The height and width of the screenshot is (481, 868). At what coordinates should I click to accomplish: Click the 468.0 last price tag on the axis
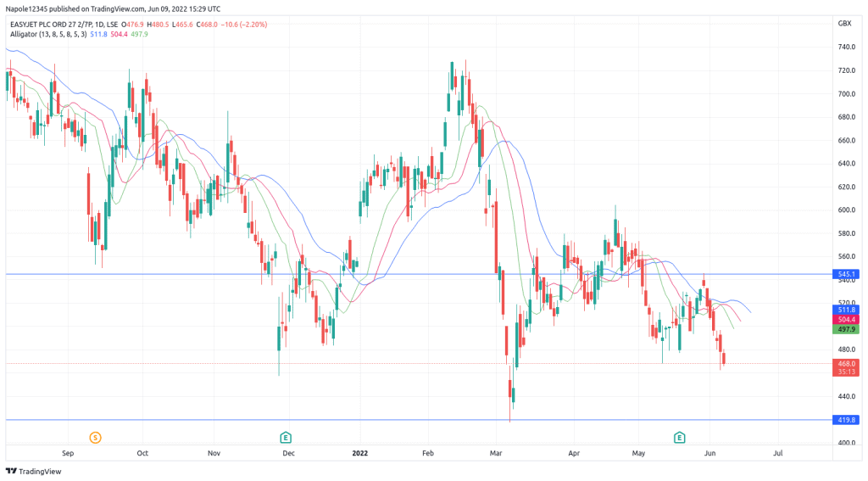tap(846, 364)
